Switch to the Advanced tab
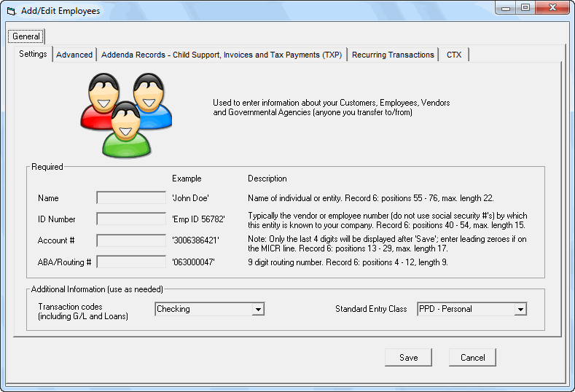 tap(74, 55)
